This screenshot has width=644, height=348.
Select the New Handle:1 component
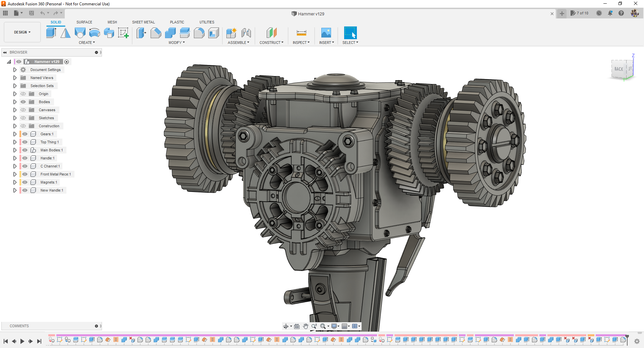52,190
